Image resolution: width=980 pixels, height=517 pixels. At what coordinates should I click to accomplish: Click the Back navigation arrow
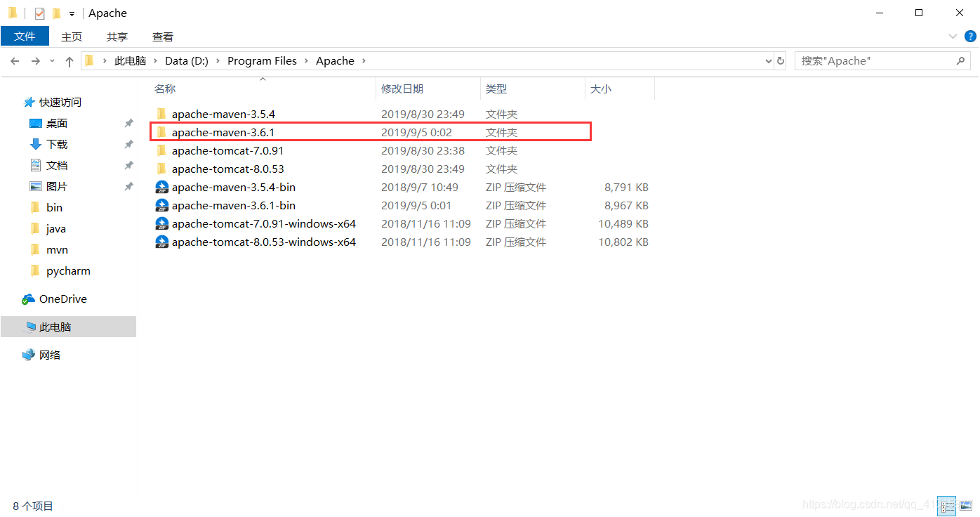[x=15, y=61]
